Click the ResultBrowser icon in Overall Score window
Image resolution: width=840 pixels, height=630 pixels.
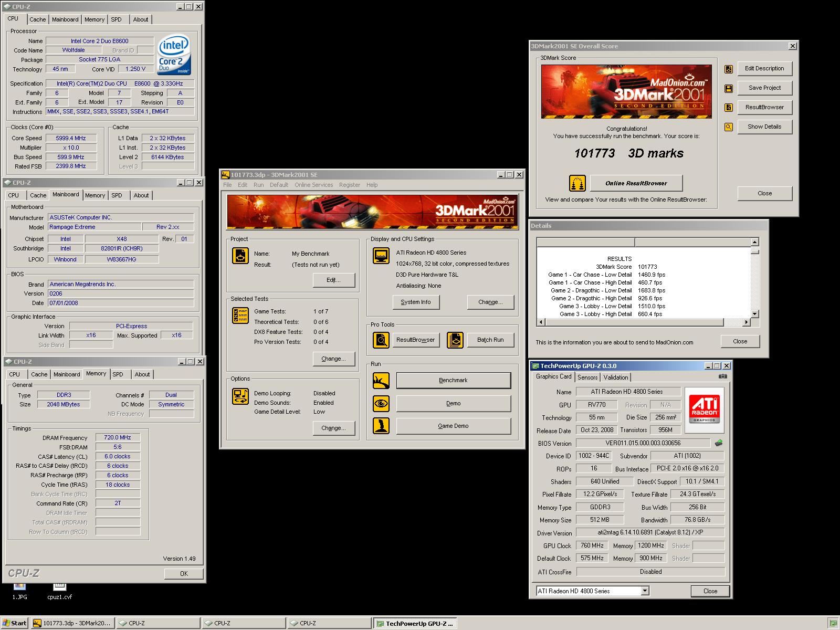(729, 108)
